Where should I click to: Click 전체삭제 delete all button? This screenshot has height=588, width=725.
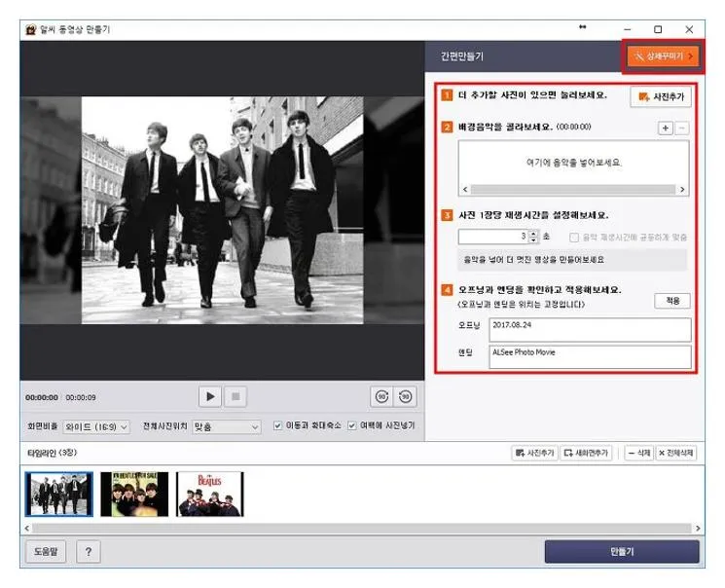click(x=676, y=453)
